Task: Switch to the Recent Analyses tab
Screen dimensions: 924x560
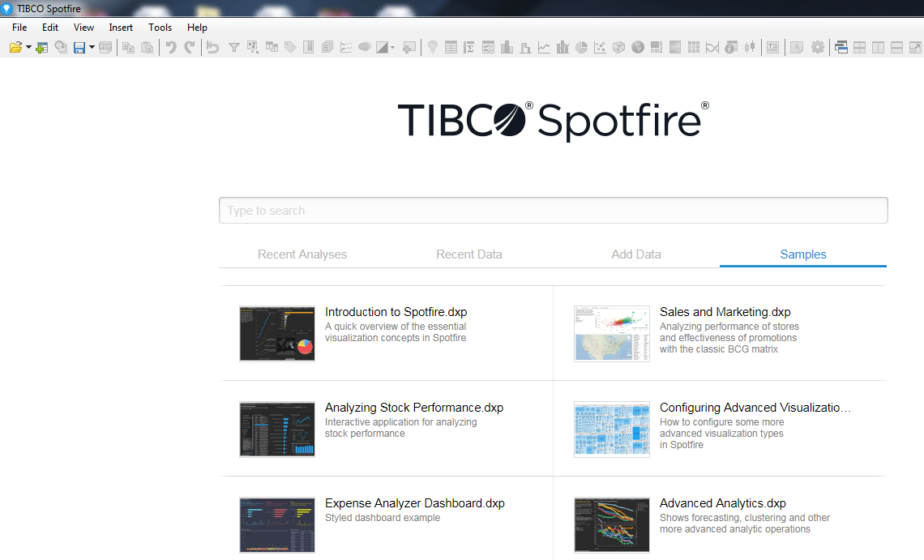Action: pyautogui.click(x=302, y=254)
